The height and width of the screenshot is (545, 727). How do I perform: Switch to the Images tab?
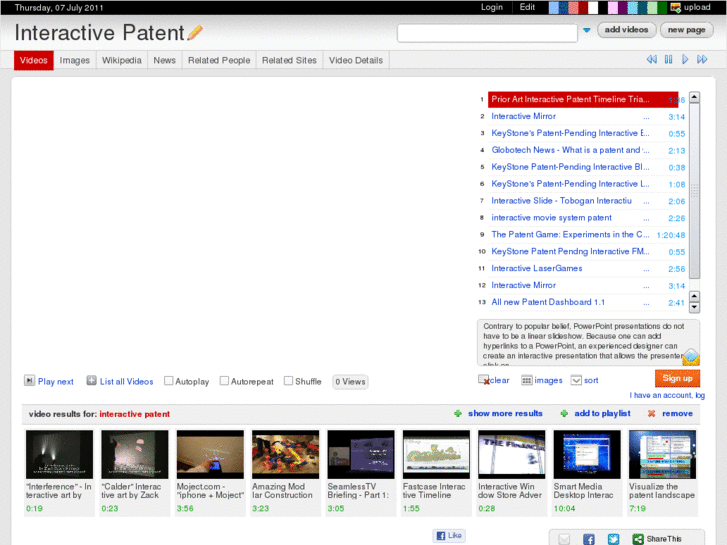click(x=75, y=60)
